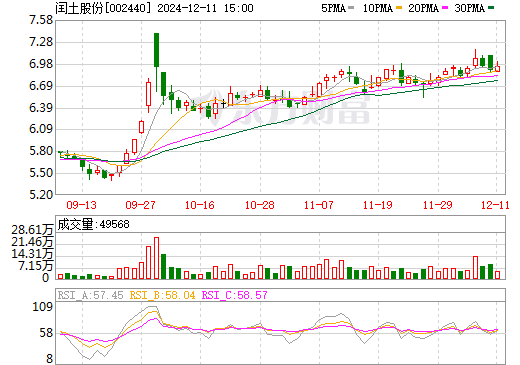520x365 pixels.
Task: Click the 09-27 date axis label
Action: click(140, 205)
